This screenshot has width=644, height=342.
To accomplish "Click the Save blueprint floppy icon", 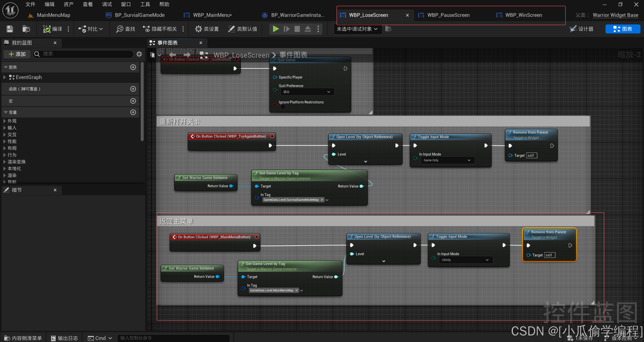I will point(10,29).
